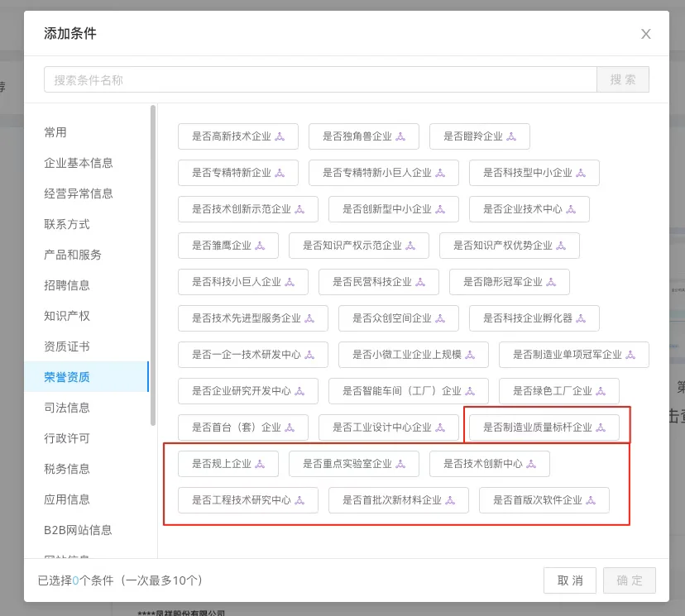
Task: Switch to the 税务信息 category
Action: 66,468
